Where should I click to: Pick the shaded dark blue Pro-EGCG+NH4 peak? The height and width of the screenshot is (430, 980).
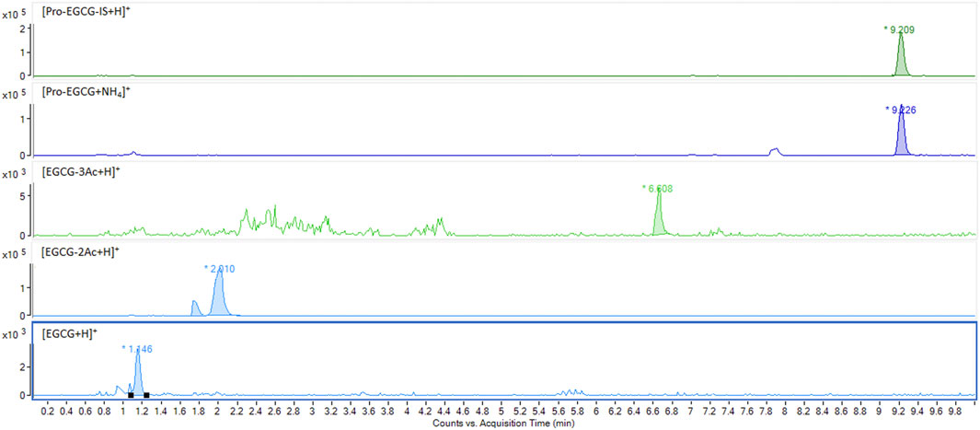901,134
